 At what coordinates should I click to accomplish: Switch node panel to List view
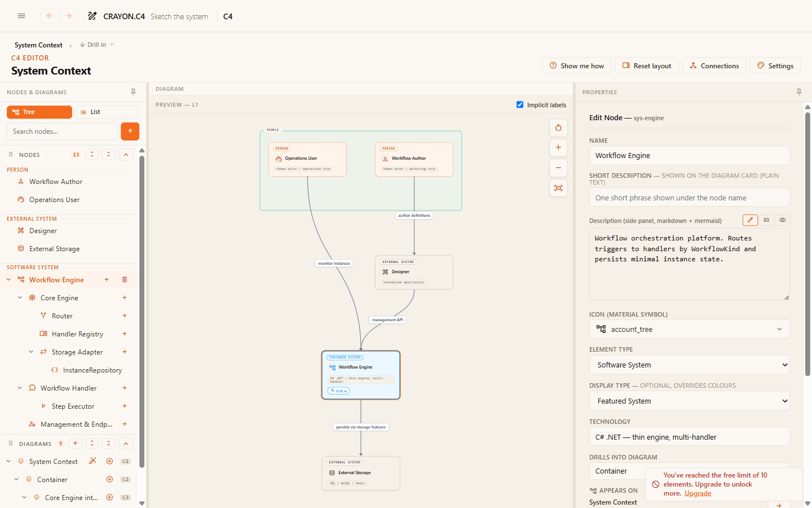point(107,112)
